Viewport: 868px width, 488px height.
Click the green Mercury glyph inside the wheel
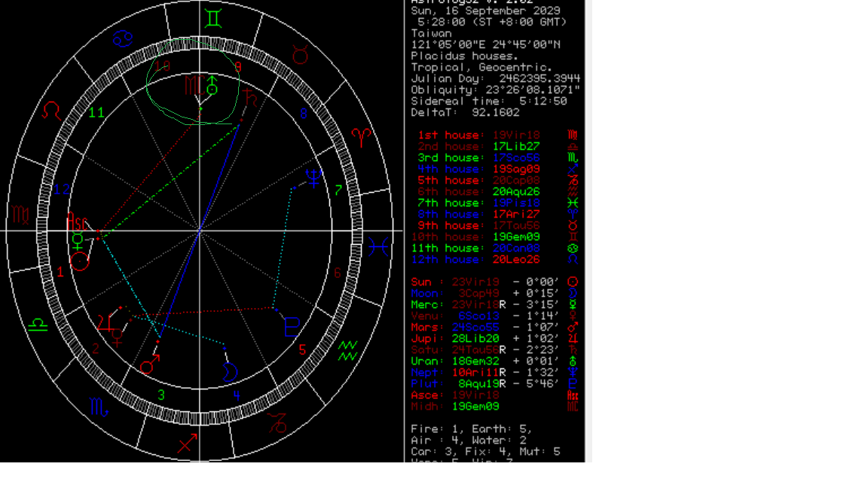(x=78, y=241)
